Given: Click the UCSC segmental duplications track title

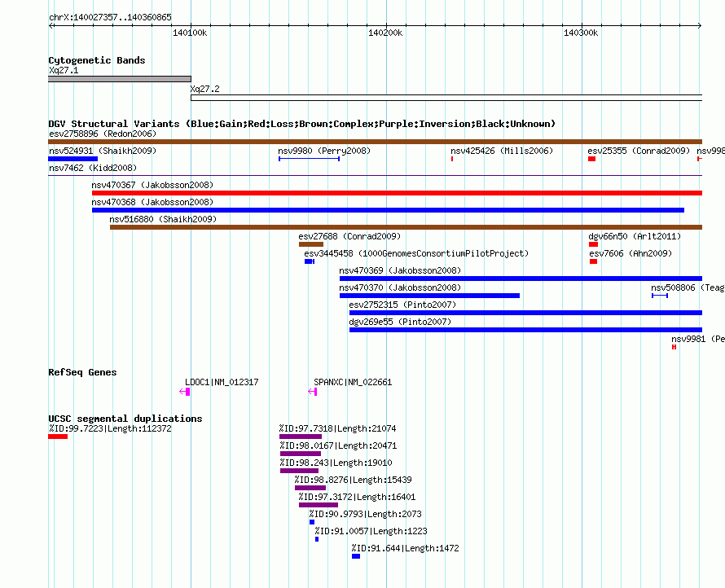Looking at the screenshot, I should coord(125,419).
